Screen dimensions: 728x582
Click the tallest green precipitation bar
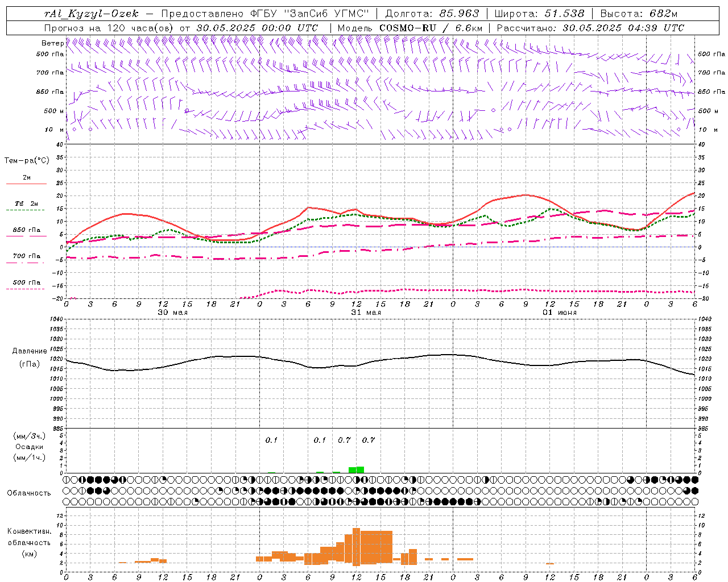[x=360, y=469]
